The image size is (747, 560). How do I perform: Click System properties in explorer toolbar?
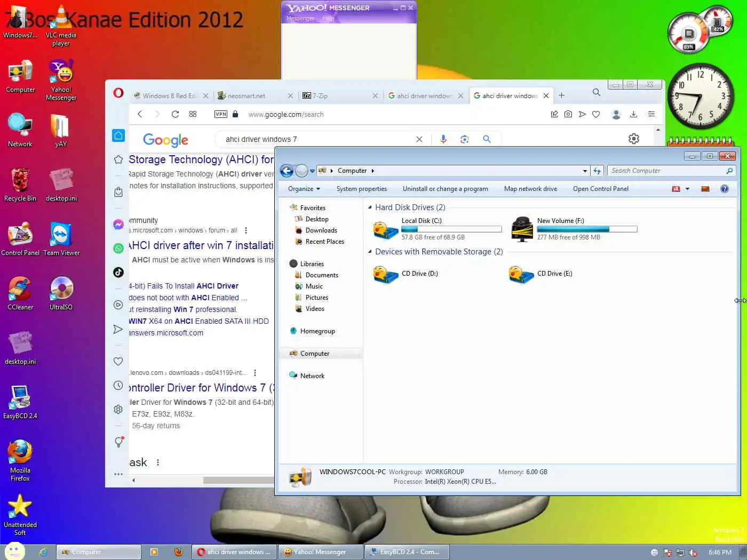[362, 189]
